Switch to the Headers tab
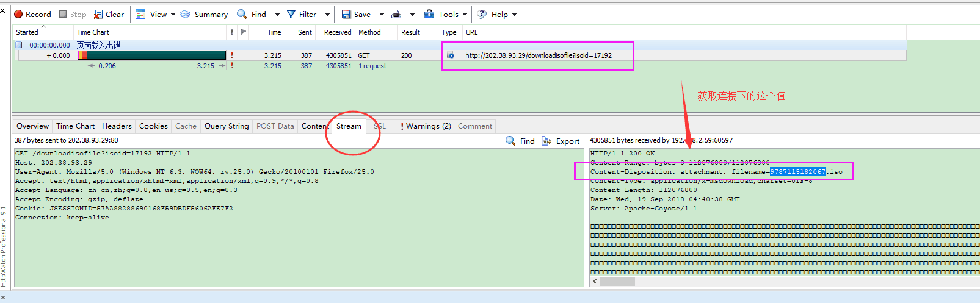Image resolution: width=980 pixels, height=303 pixels. 117,126
